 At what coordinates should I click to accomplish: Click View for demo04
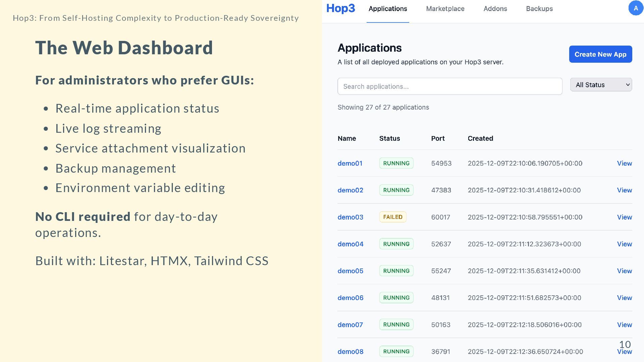click(624, 244)
